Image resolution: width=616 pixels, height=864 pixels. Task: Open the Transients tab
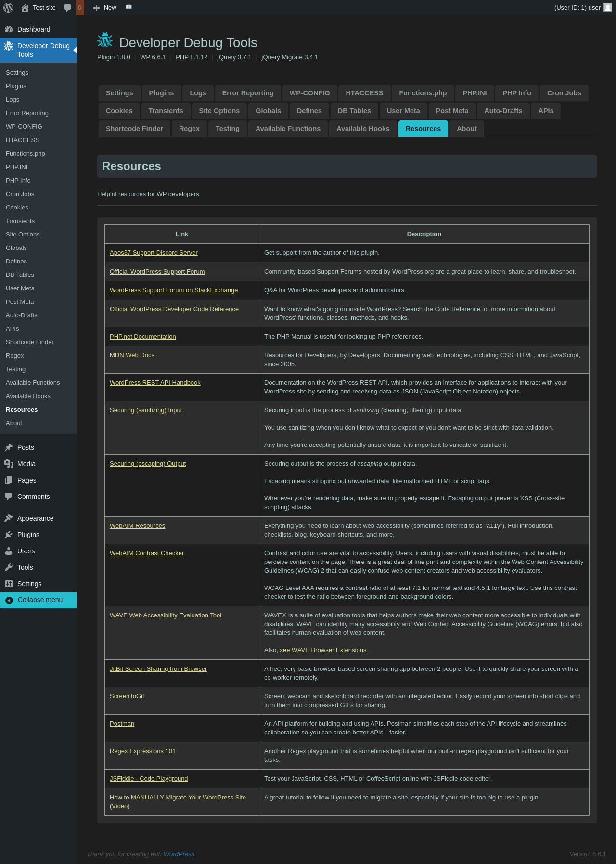coord(166,111)
